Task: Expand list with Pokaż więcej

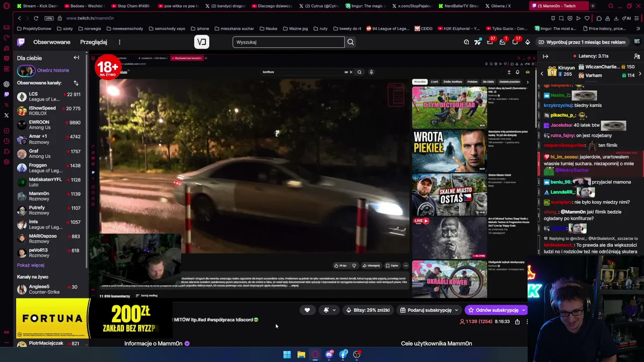Action: click(x=31, y=265)
